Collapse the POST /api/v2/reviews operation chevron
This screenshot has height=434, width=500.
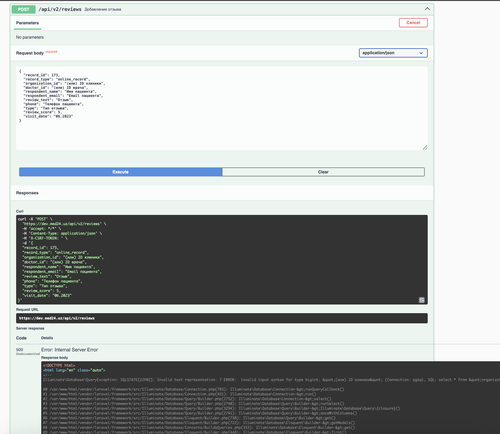pos(427,9)
